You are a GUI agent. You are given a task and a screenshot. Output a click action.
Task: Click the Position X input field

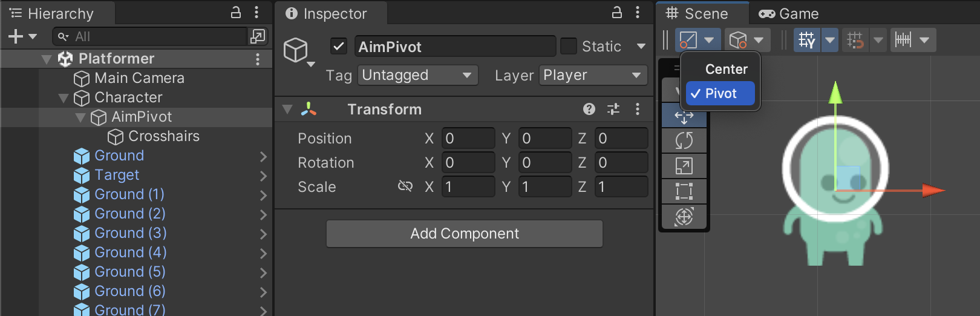coord(468,138)
